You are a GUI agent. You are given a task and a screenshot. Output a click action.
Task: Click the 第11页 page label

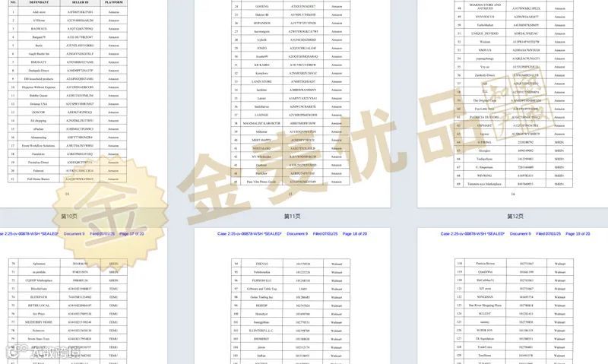[x=293, y=217]
